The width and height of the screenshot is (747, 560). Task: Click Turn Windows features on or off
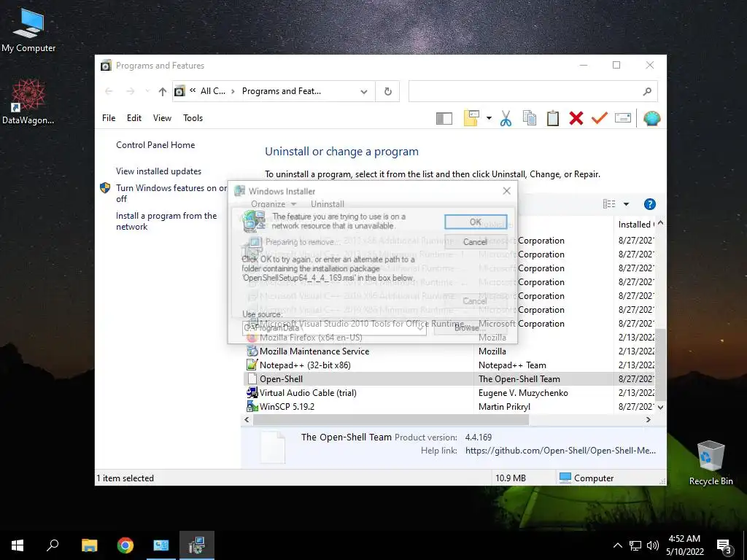click(x=171, y=193)
